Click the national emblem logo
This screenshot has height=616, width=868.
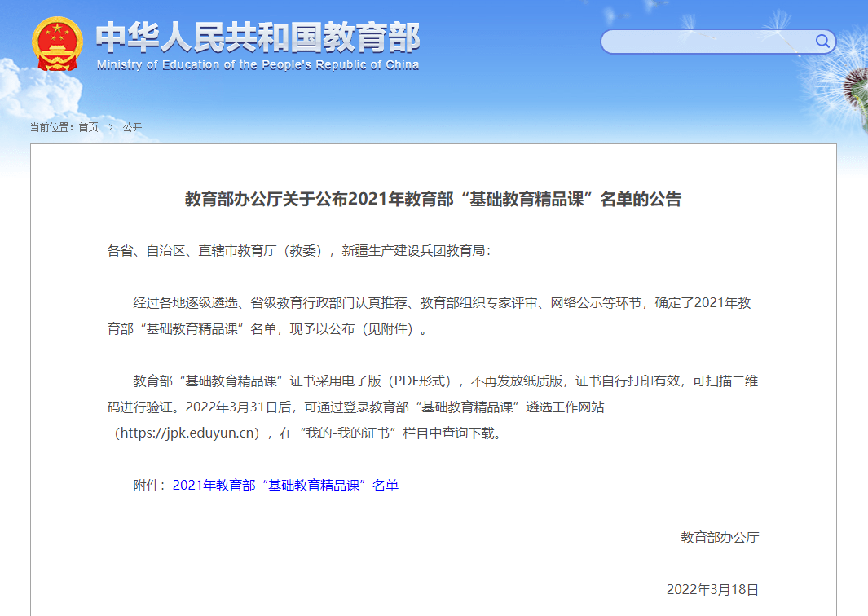pos(58,44)
